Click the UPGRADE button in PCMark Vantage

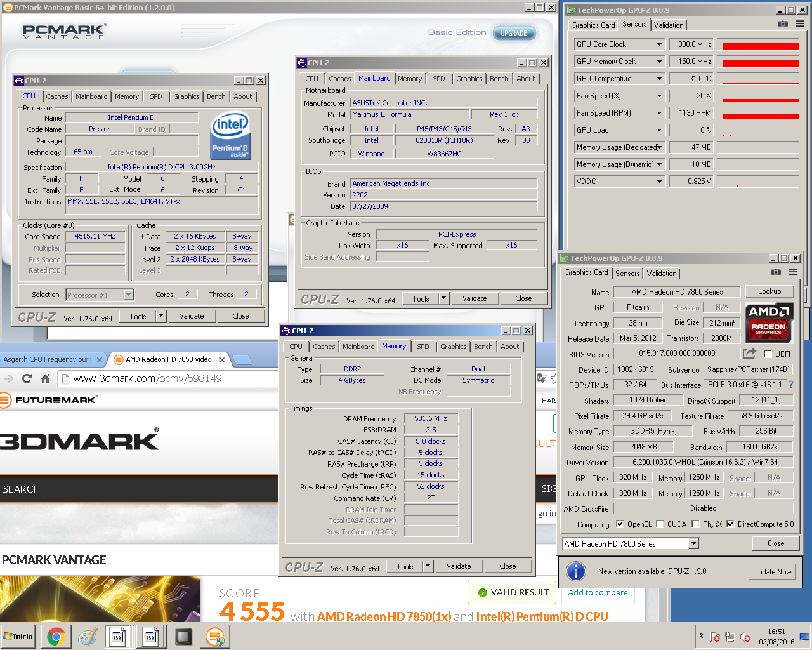pyautogui.click(x=514, y=33)
